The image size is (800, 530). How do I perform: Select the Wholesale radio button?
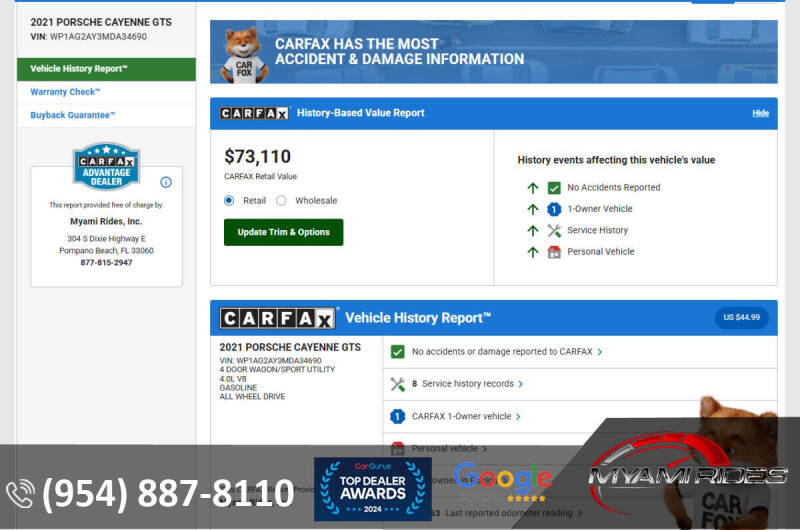tap(281, 200)
